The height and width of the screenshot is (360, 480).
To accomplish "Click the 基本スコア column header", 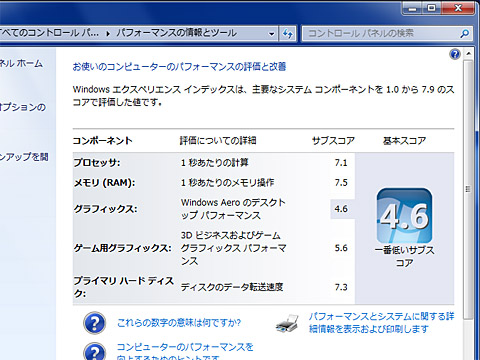I will [404, 141].
